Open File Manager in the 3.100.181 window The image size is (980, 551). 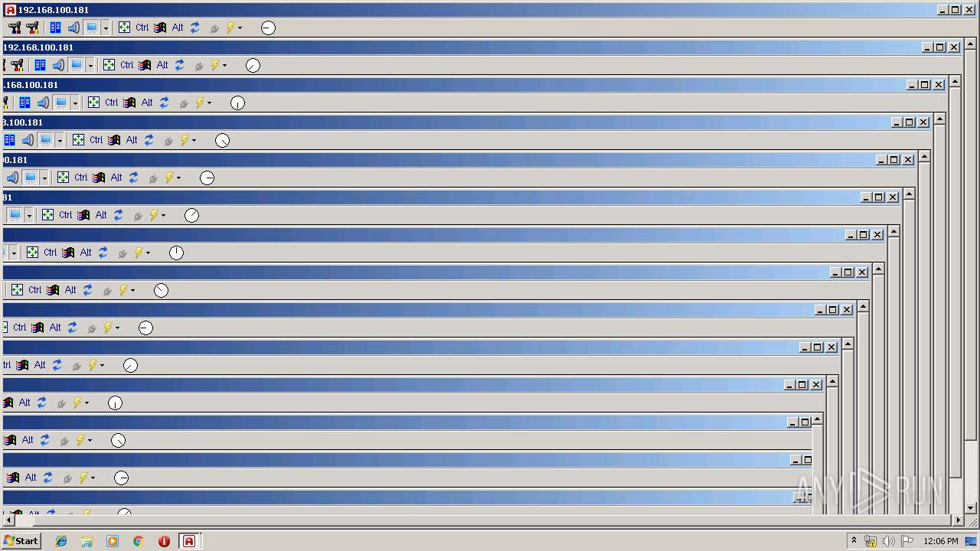pos(9,140)
